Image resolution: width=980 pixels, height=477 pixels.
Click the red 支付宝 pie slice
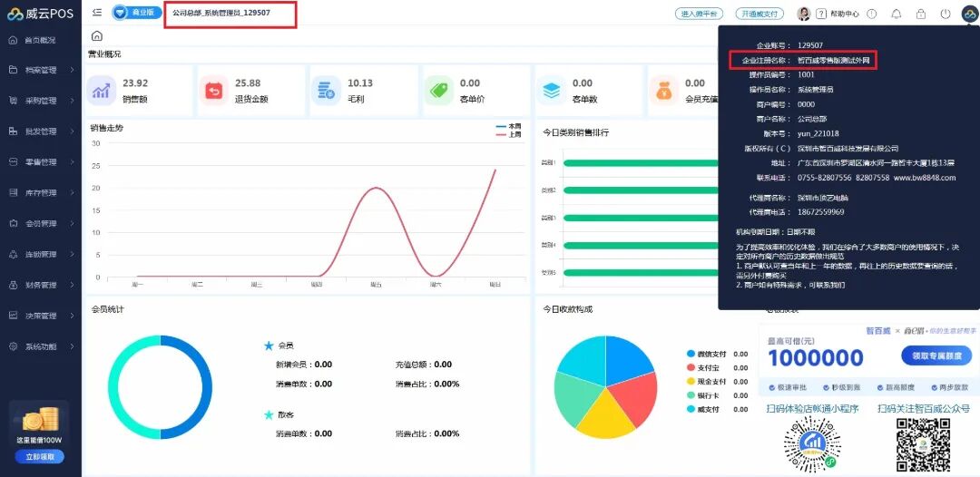pos(638,400)
